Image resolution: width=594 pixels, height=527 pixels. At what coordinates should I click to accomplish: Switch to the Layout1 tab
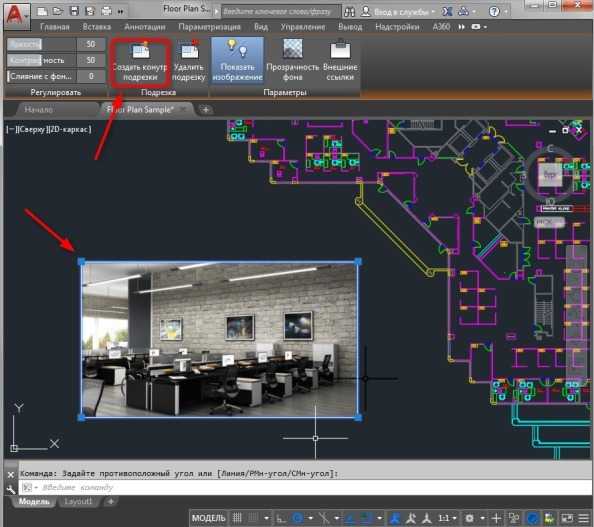click(x=78, y=502)
